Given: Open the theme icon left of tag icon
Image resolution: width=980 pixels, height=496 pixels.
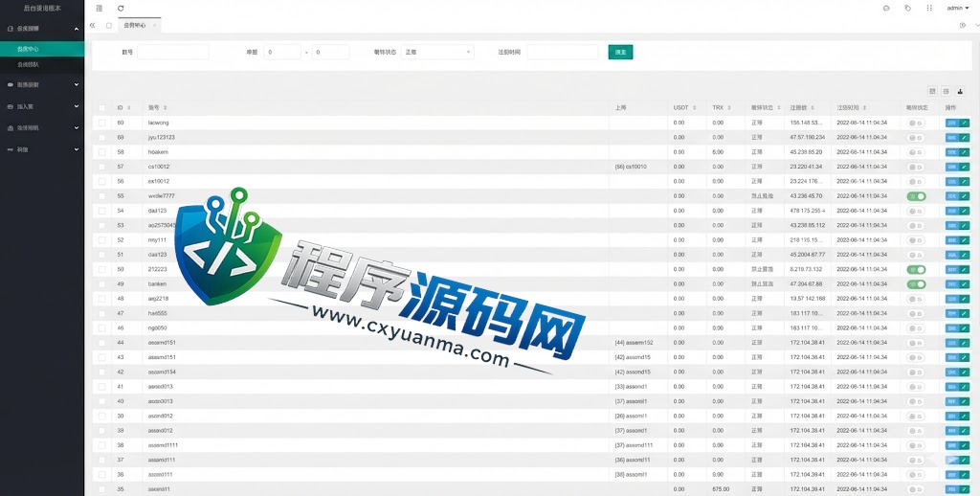Looking at the screenshot, I should click(886, 8).
